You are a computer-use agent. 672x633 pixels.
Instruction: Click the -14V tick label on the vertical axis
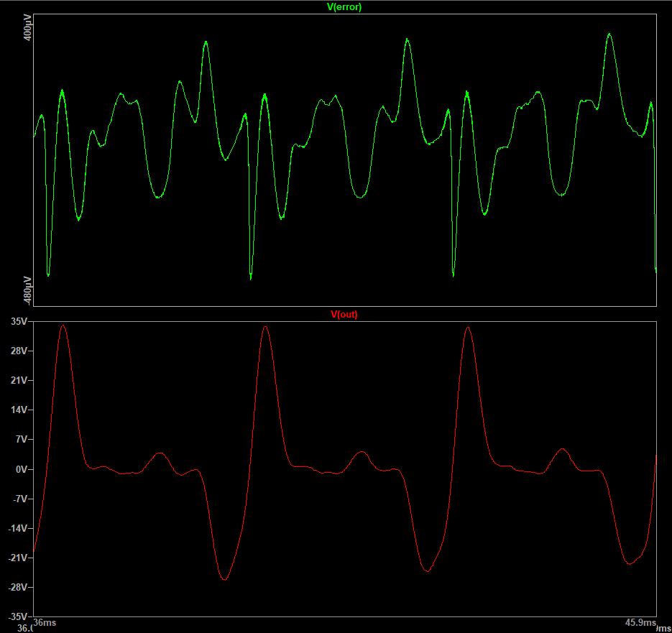pyautogui.click(x=17, y=529)
